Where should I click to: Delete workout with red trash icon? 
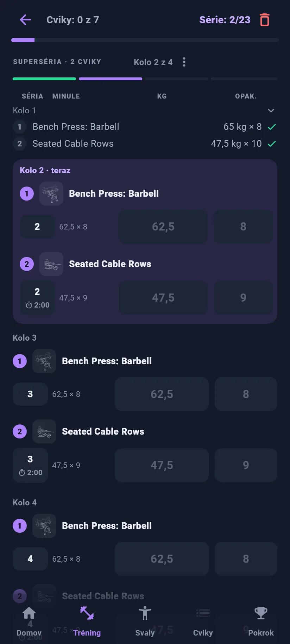[x=265, y=20]
